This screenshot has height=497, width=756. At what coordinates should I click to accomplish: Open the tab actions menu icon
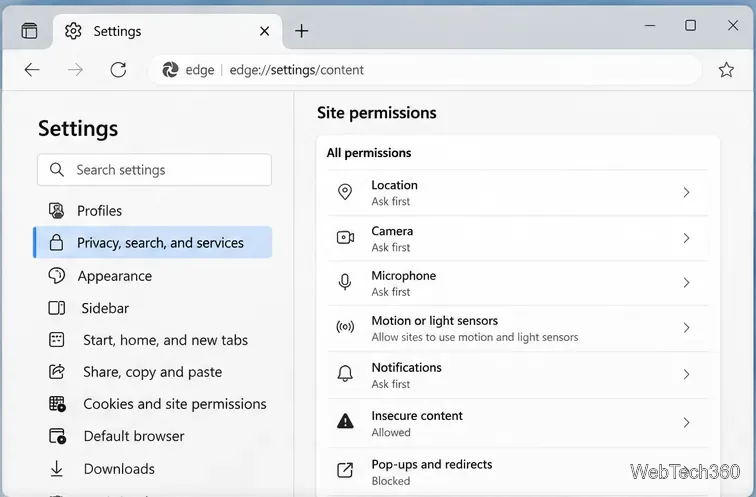pos(29,31)
